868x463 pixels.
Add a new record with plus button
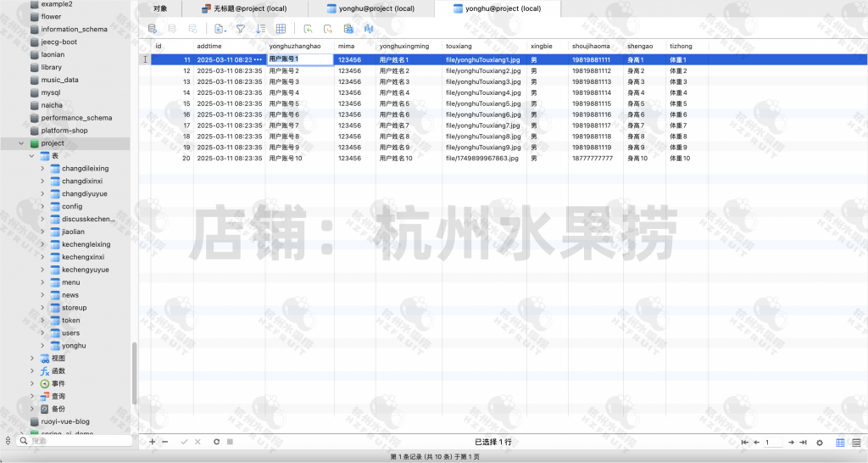153,442
